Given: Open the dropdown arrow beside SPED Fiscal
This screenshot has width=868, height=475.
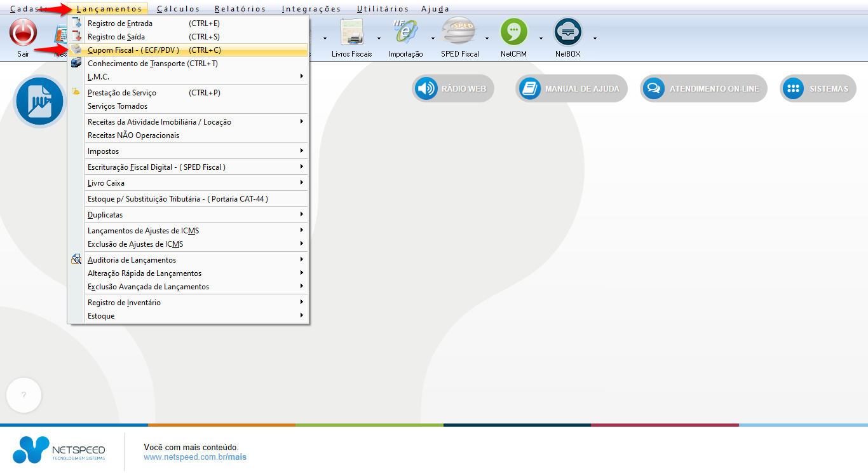Looking at the screenshot, I should coord(487,38).
